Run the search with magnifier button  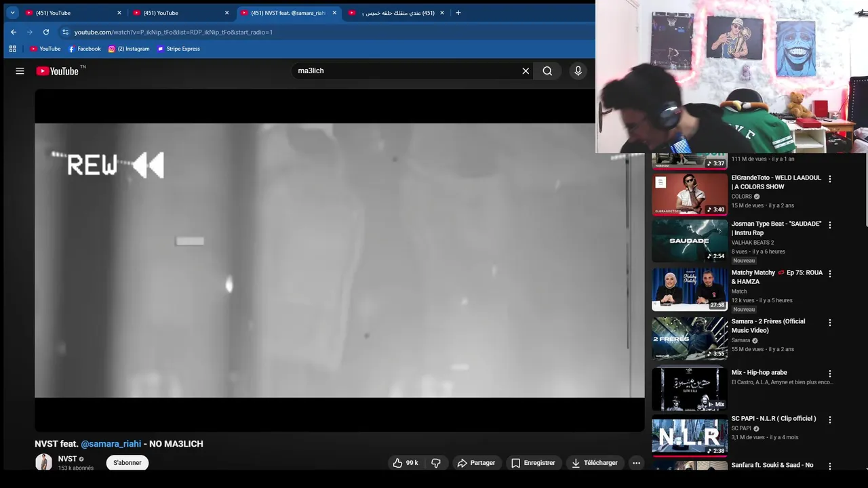[547, 71]
